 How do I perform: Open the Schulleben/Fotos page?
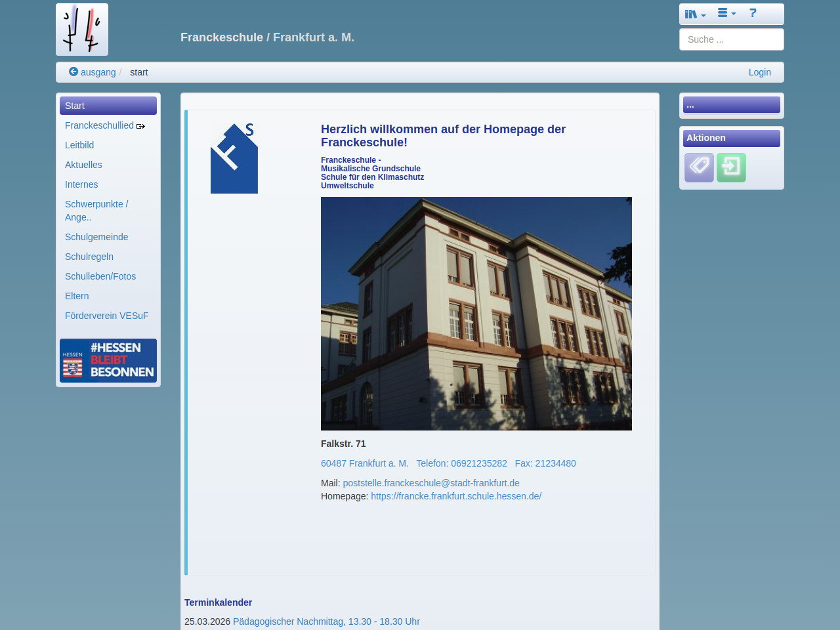(x=100, y=276)
